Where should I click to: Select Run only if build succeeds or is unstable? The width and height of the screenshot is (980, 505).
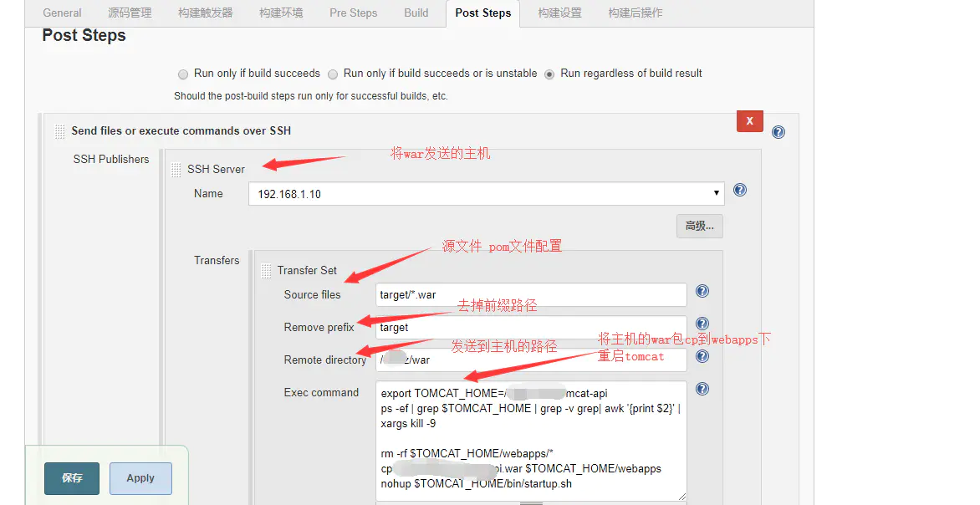(333, 74)
